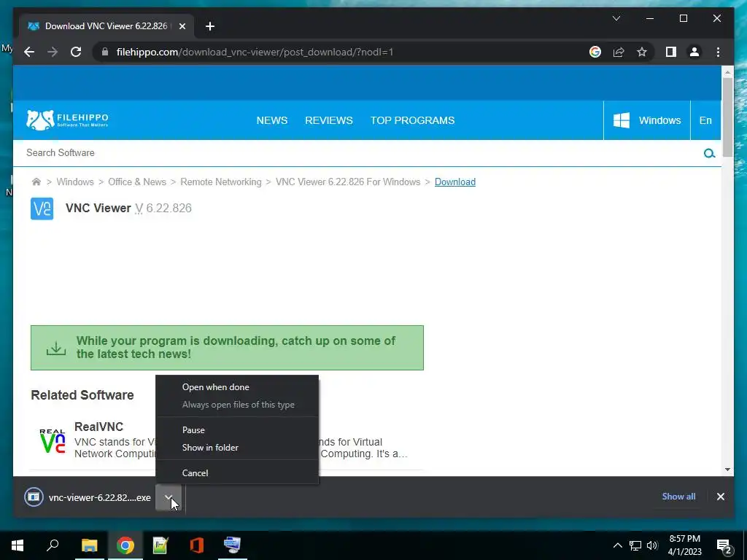Open Windows taskbar search
This screenshot has width=747, height=560.
(53, 545)
